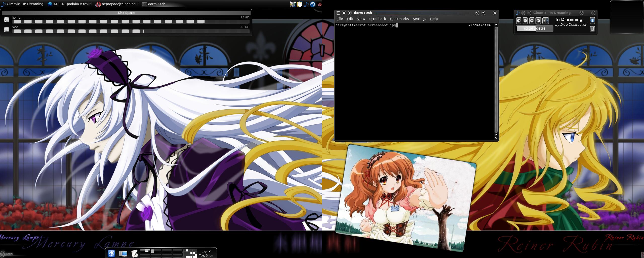The height and width of the screenshot is (258, 644).
Task: Pause playback in Gimmix player
Action: click(525, 21)
